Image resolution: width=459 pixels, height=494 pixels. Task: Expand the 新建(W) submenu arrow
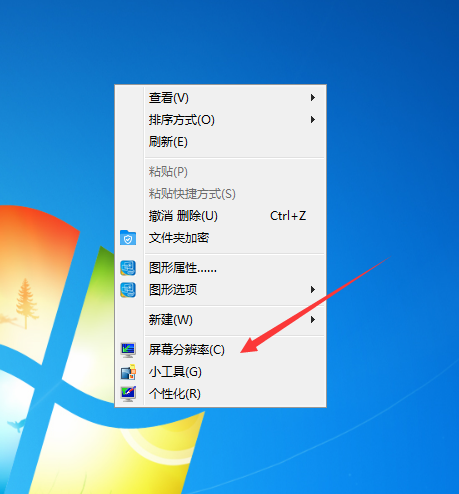pyautogui.click(x=313, y=320)
